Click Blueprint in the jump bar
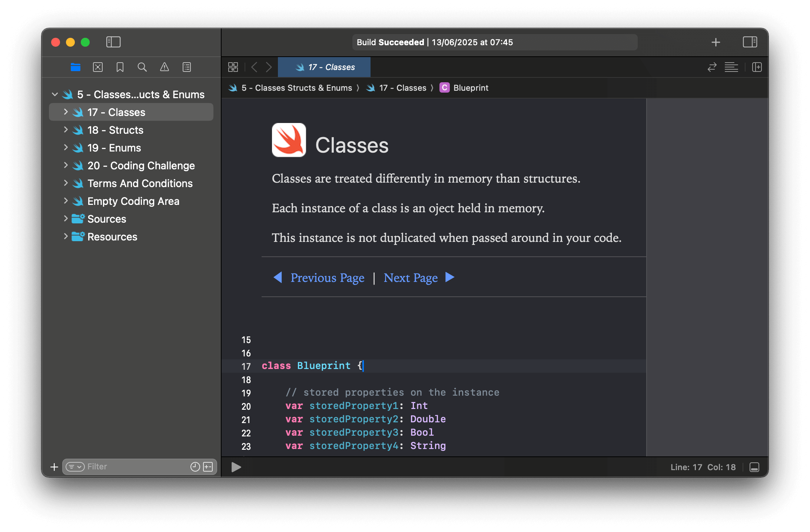The image size is (810, 532). pyautogui.click(x=470, y=88)
